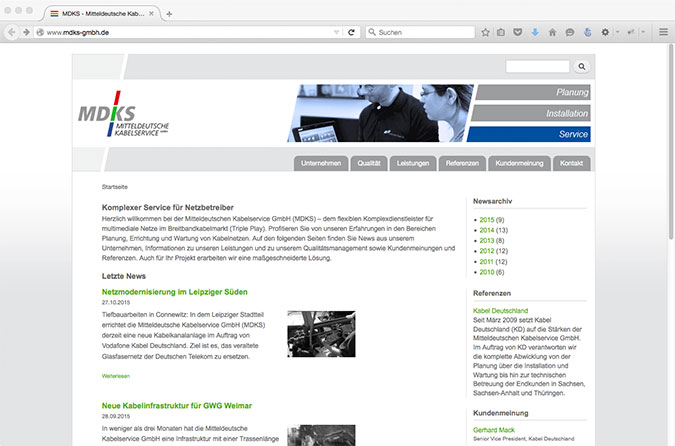Open the Unternehmen menu tab

[321, 164]
